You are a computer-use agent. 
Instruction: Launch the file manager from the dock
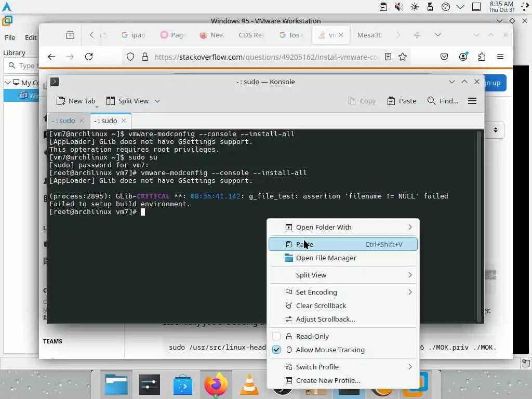pos(116,385)
